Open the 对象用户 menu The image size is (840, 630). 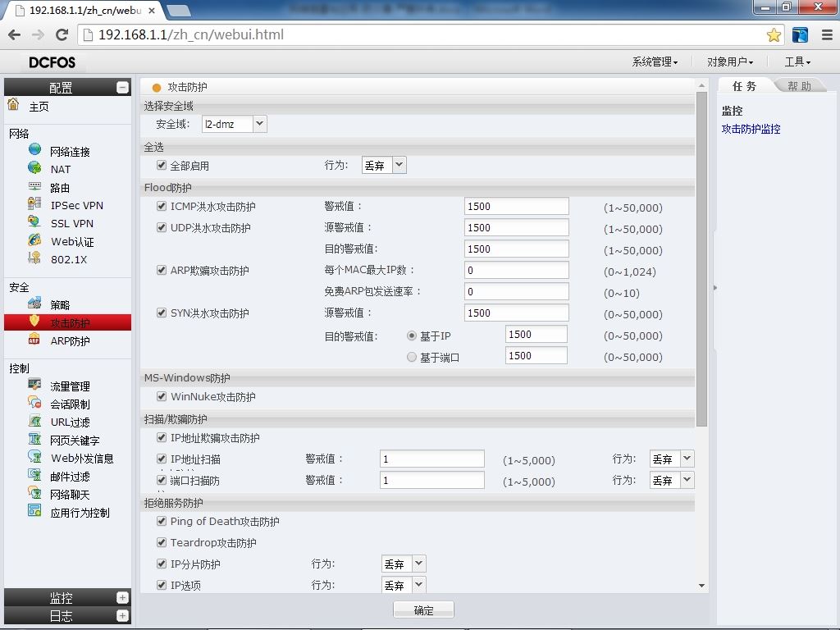(x=729, y=62)
